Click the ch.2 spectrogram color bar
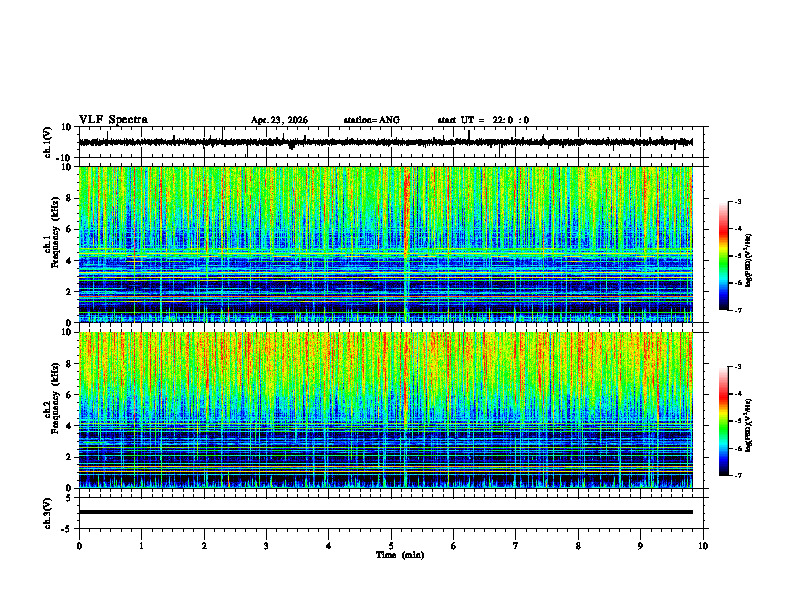792x612 pixels. tap(723, 421)
